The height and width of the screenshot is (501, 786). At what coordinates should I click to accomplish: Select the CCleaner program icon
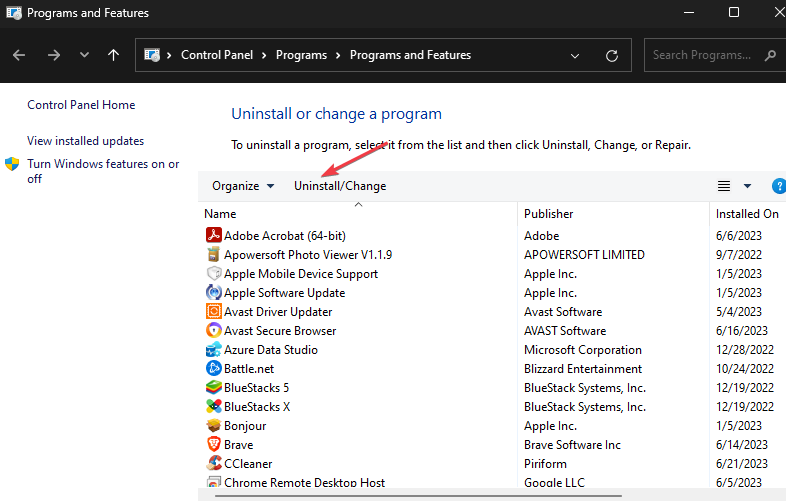pos(213,463)
